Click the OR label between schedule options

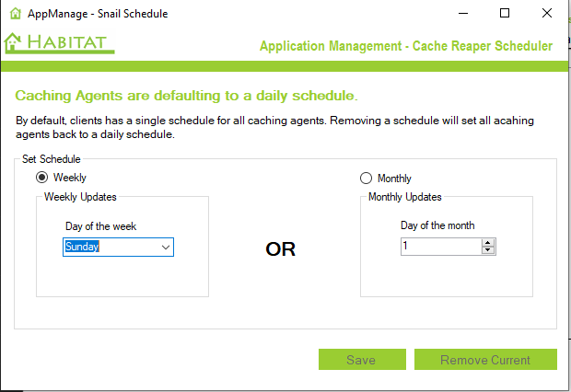pos(281,249)
